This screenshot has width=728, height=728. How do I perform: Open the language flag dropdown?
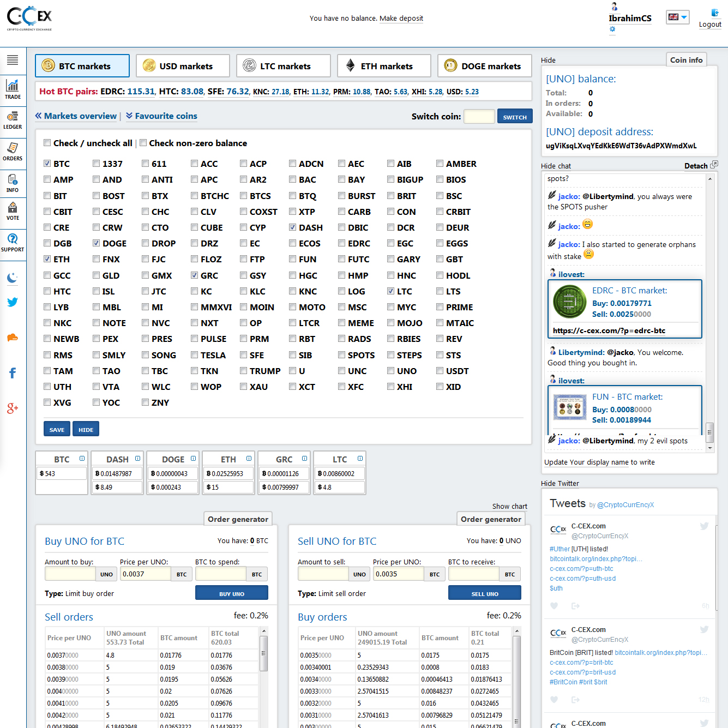[678, 17]
